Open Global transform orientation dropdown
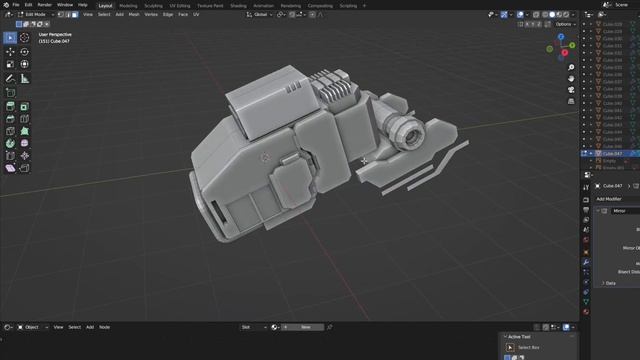640x360 pixels. click(x=260, y=14)
